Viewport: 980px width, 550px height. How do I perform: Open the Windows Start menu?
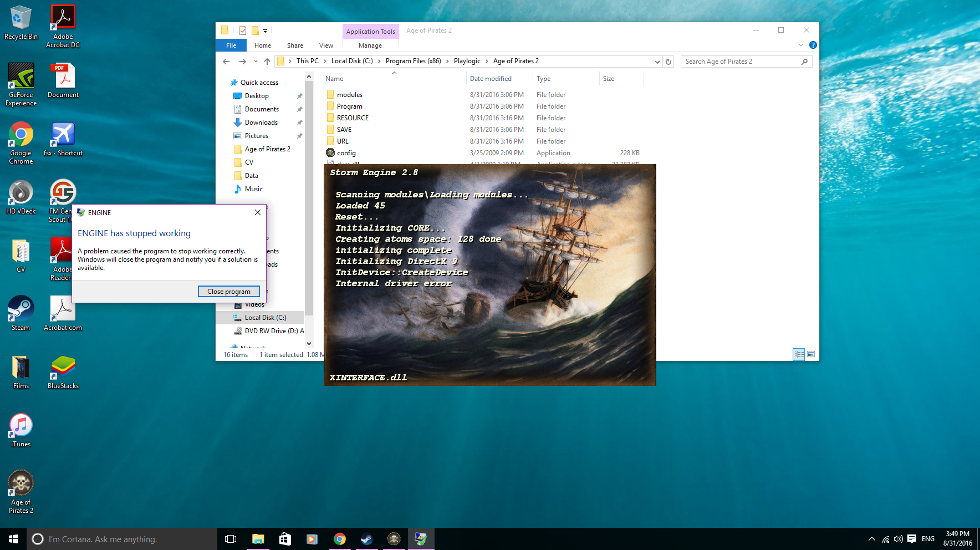tap(13, 539)
